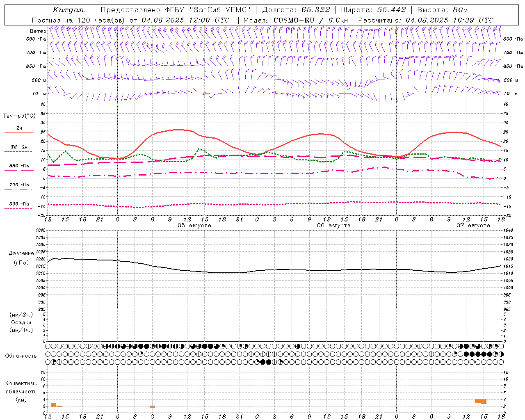
Task: Select the 'Модель COSMO-RU / 6.6км' text
Action: coord(296,20)
